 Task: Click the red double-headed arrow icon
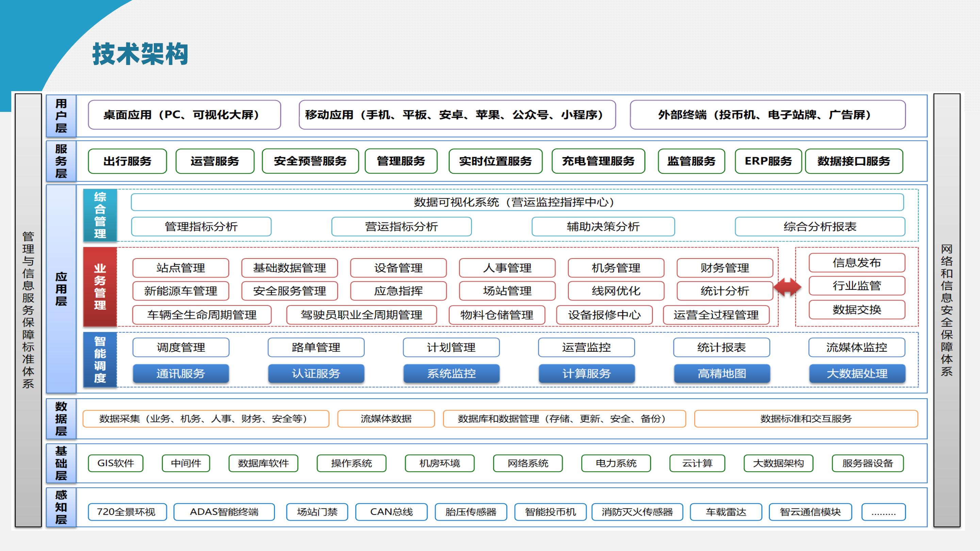pos(787,287)
